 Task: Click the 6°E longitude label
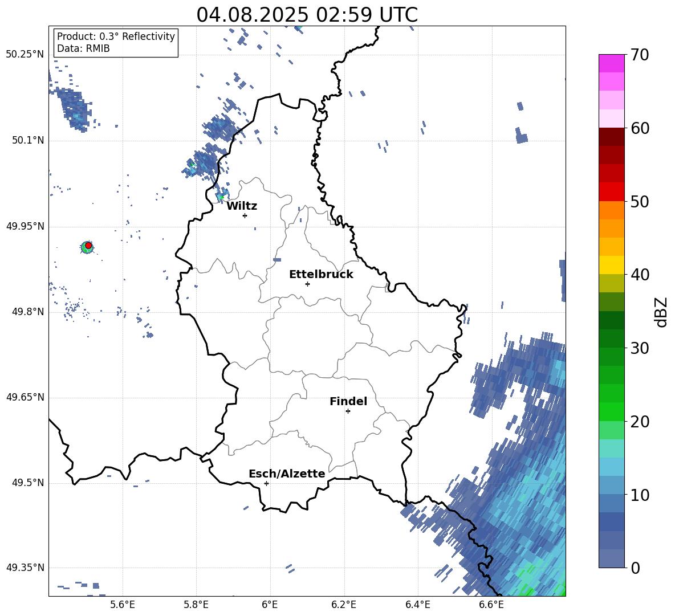[270, 605]
